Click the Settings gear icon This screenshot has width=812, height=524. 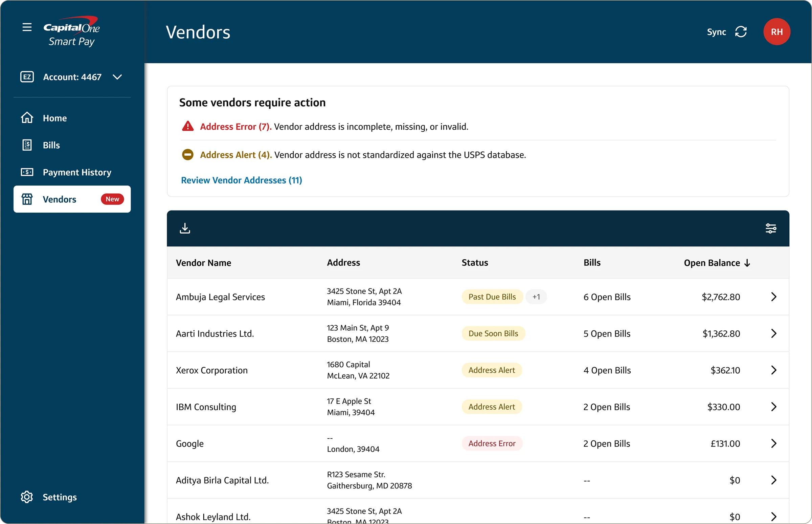(x=27, y=497)
